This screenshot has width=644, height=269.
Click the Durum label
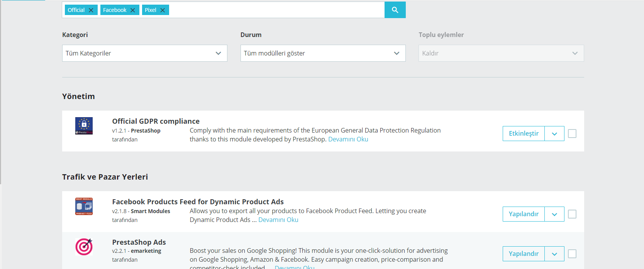[251, 35]
